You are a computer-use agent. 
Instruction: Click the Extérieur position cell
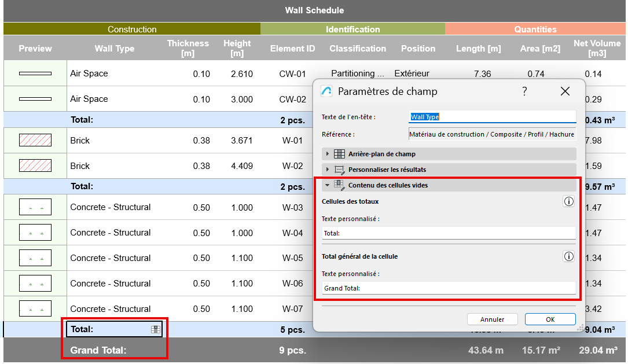pos(412,73)
